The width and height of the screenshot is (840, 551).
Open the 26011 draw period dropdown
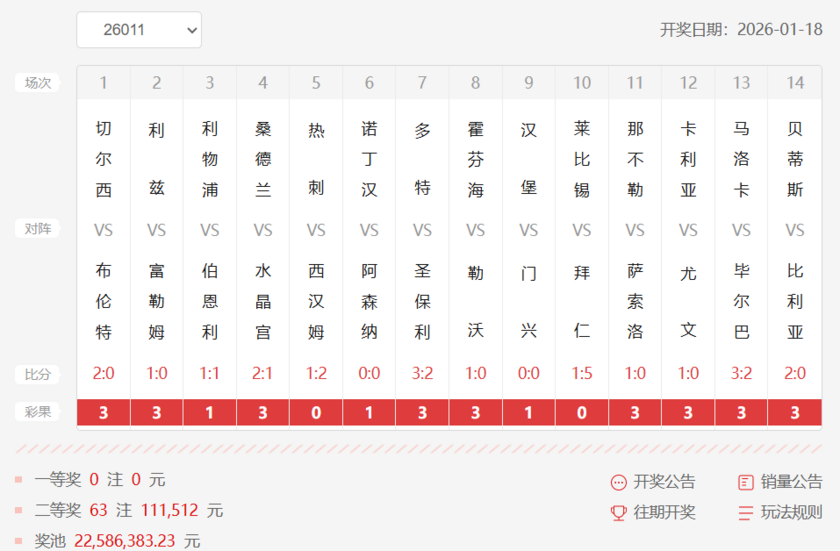(x=139, y=30)
